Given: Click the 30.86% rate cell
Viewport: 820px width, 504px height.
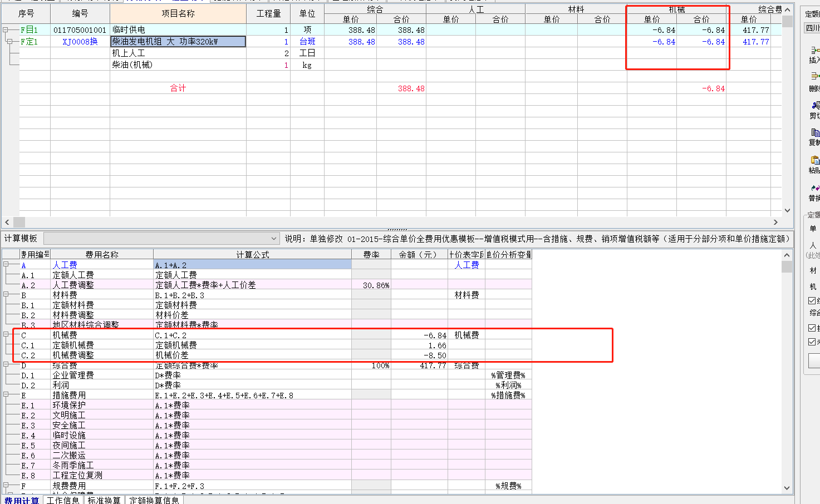Looking at the screenshot, I should tap(371, 285).
